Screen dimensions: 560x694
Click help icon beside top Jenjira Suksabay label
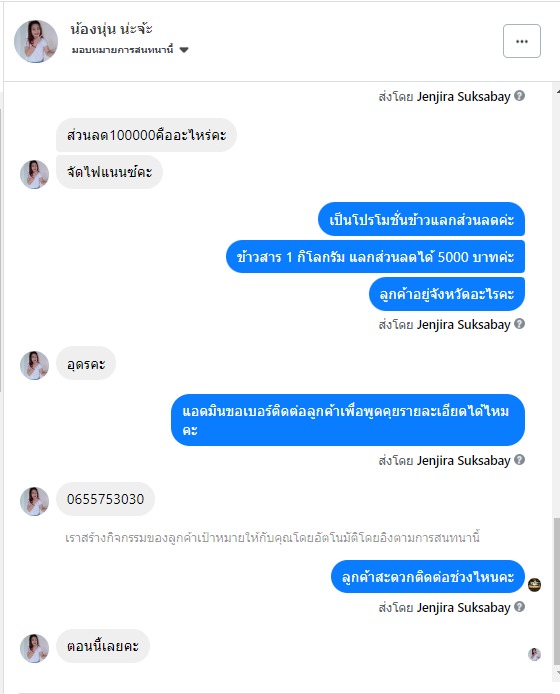pyautogui.click(x=520, y=96)
